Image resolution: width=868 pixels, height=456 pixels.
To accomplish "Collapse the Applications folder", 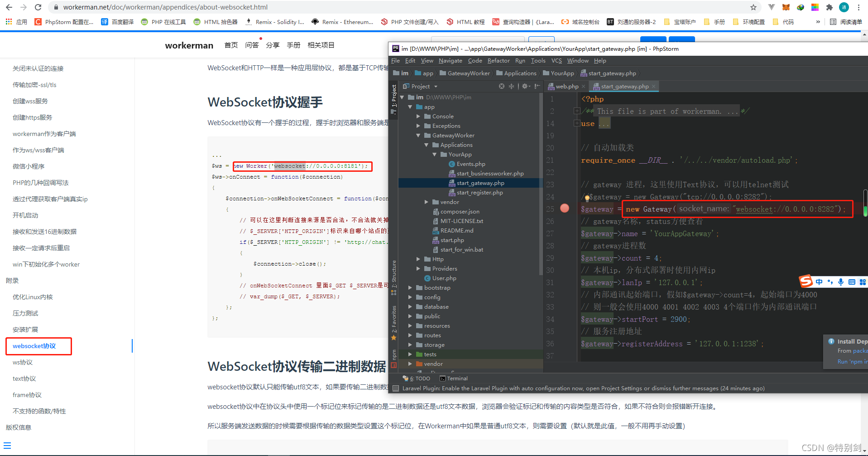I will tap(427, 145).
